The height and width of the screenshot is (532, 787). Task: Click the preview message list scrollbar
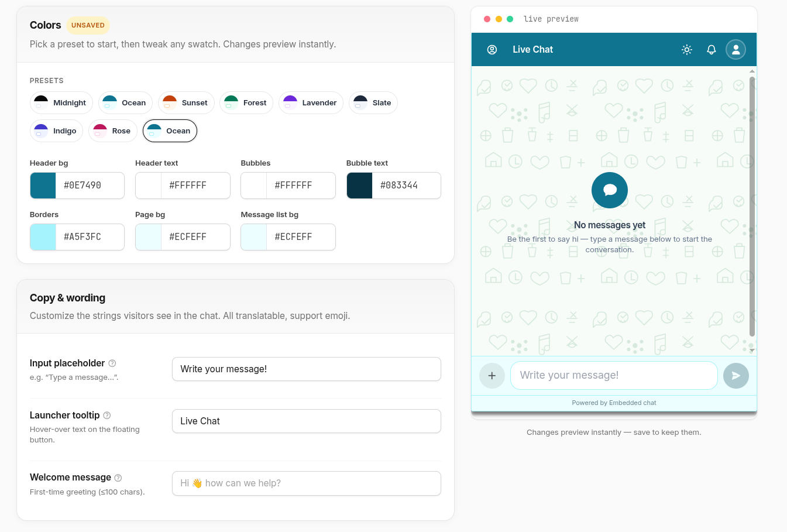tap(752, 207)
